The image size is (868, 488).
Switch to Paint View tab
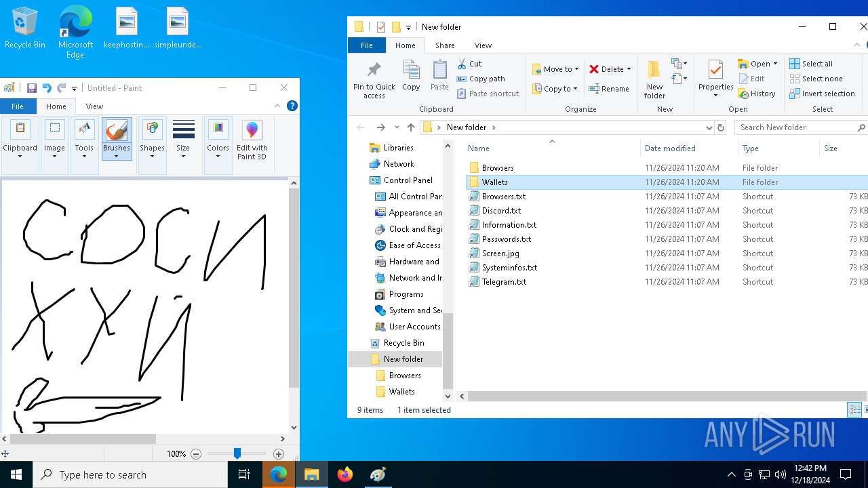[x=94, y=106]
